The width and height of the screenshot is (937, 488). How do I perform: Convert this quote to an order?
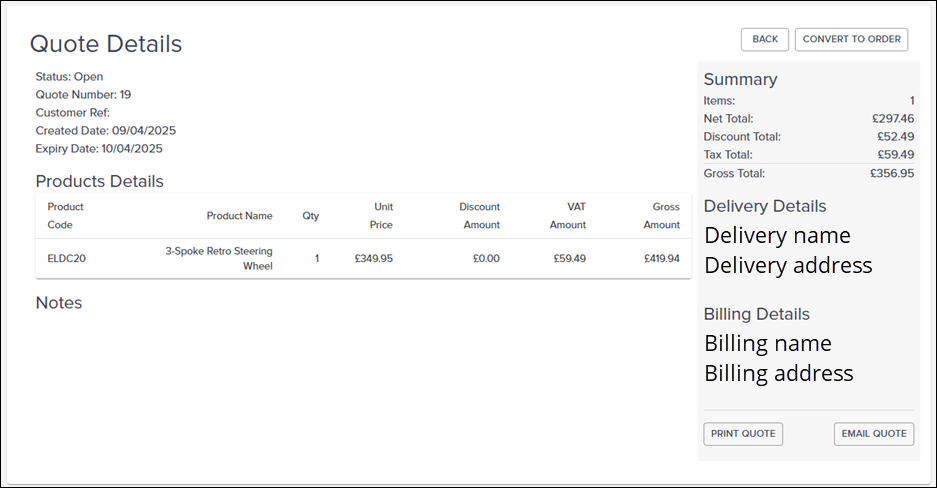[x=851, y=39]
